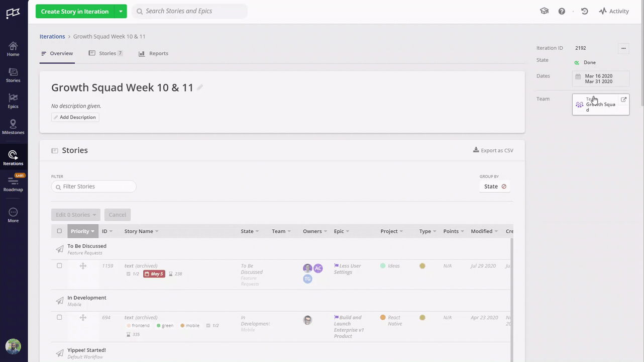Viewport: 644px width, 362px height.
Task: Click the Cancel button
Action: point(118,215)
